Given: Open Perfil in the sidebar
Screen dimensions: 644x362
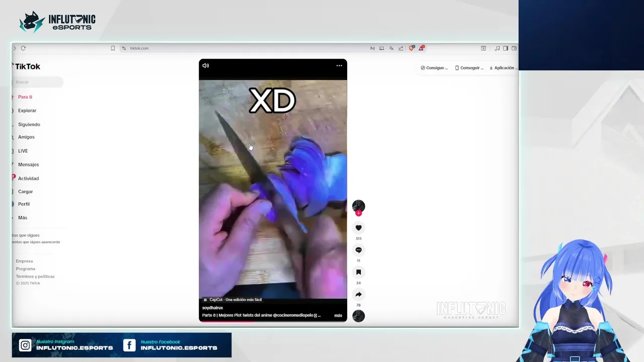Looking at the screenshot, I should tap(24, 204).
